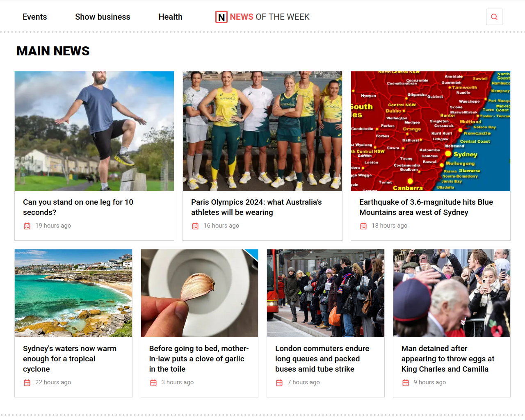
Task: Click calendar icon beside 7 hours ago
Action: click(x=279, y=383)
